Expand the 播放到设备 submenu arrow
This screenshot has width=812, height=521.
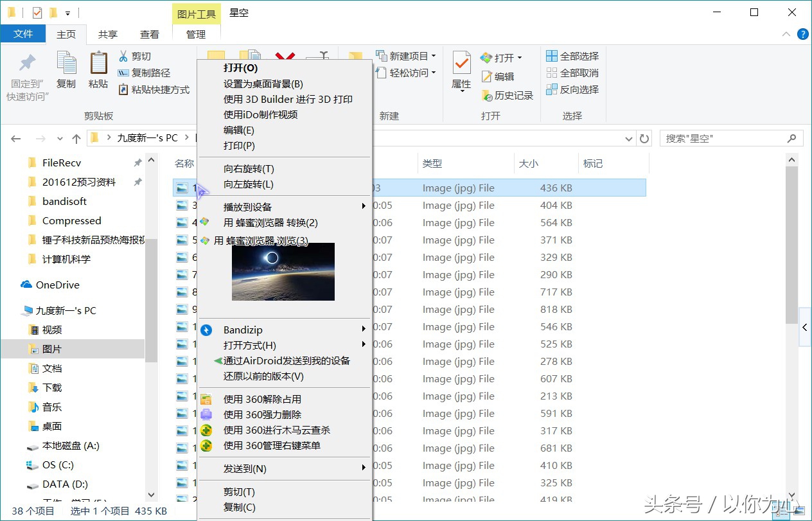(x=364, y=206)
